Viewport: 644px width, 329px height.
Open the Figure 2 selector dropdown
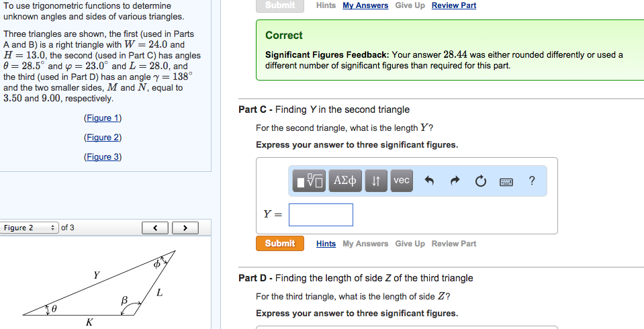[29, 228]
